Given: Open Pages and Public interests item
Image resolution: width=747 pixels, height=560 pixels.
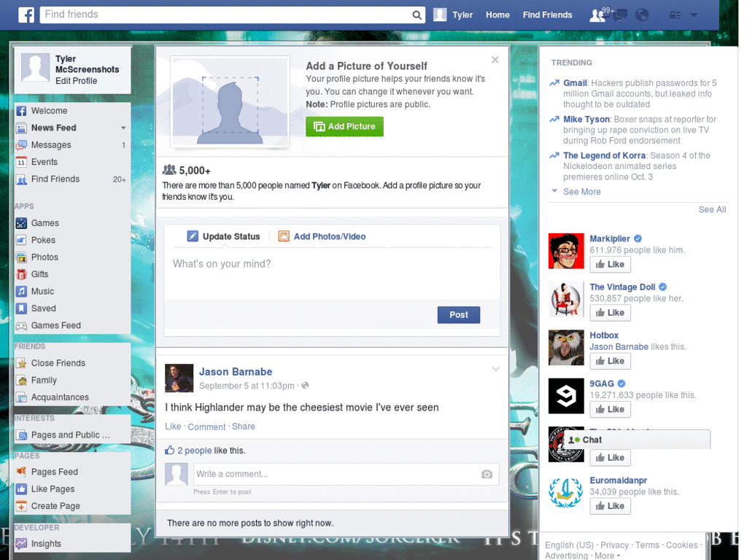Looking at the screenshot, I should (x=72, y=435).
